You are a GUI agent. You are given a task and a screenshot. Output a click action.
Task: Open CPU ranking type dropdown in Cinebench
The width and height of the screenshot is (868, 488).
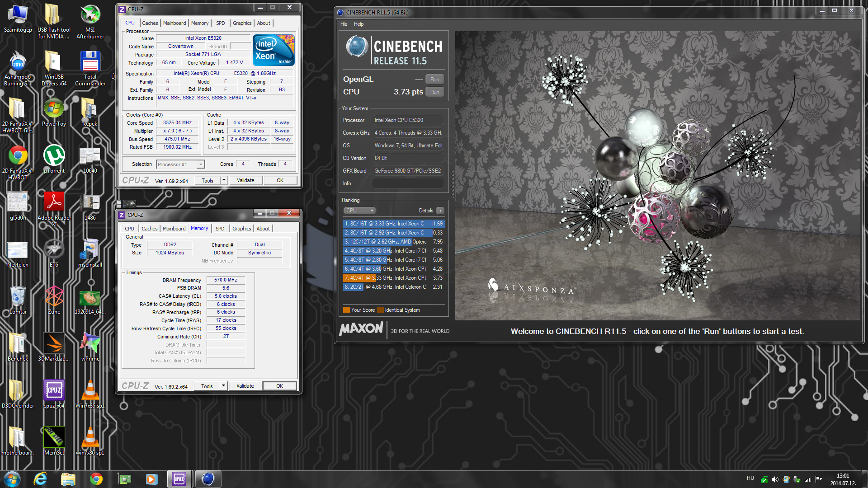click(x=359, y=211)
